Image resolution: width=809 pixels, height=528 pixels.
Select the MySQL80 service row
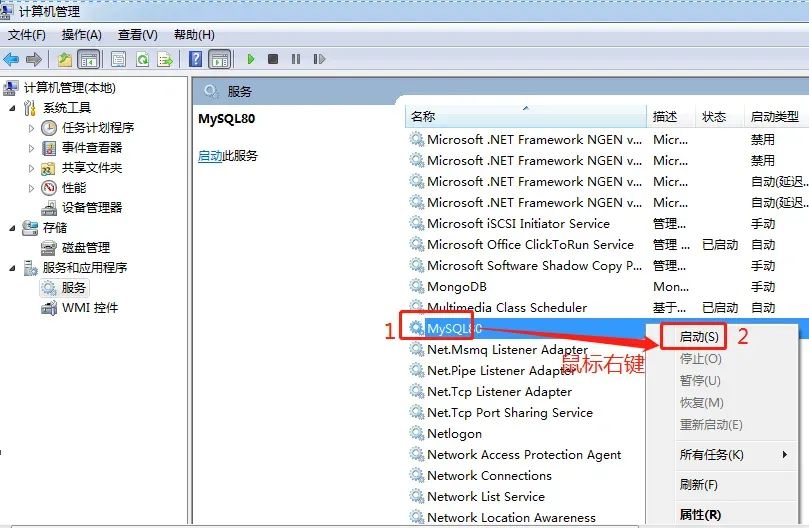coord(526,328)
